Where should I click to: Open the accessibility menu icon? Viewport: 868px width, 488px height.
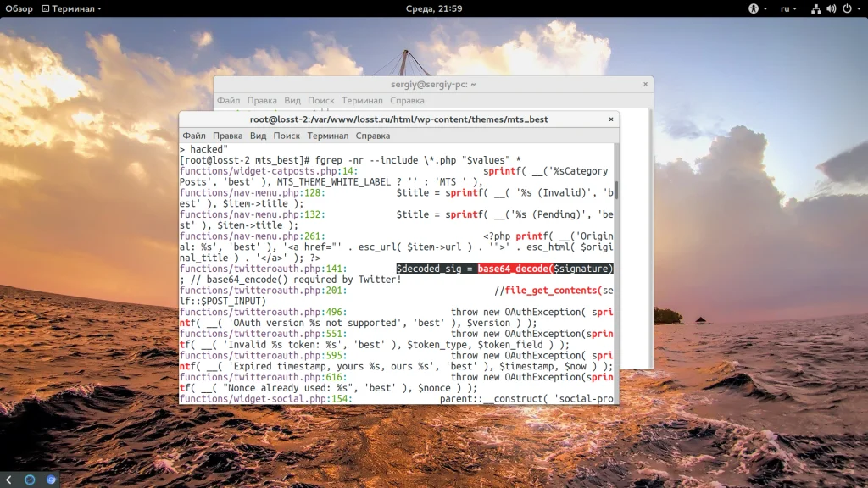coord(754,8)
